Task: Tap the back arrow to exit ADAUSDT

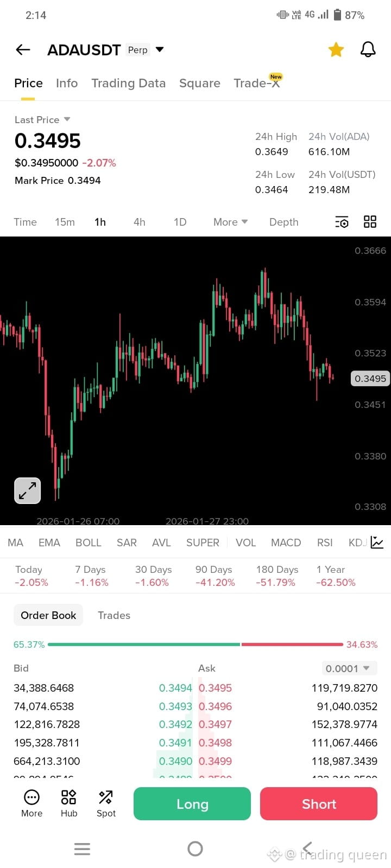Action: click(22, 49)
